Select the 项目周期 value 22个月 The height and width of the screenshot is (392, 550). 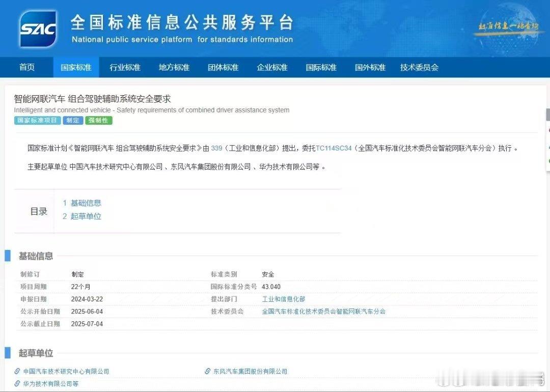80,287
